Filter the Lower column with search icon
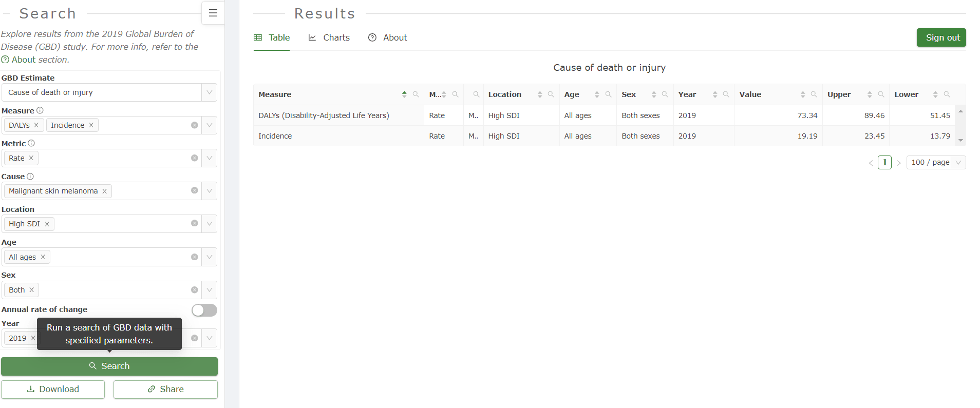The height and width of the screenshot is (408, 980). click(947, 94)
